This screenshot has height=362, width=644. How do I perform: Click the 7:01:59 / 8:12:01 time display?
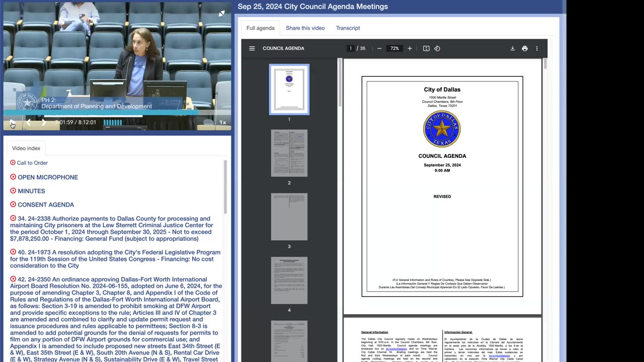(75, 122)
